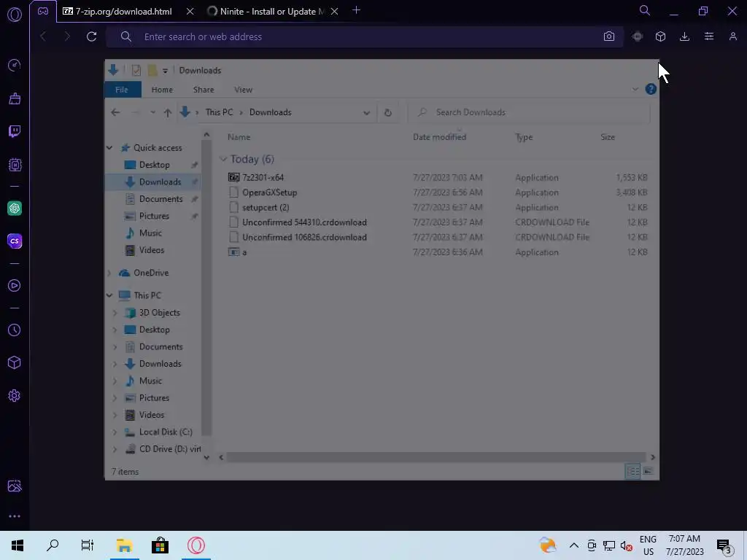The width and height of the screenshot is (747, 560).
Task: Open the File menu in Explorer
Action: tap(122, 90)
